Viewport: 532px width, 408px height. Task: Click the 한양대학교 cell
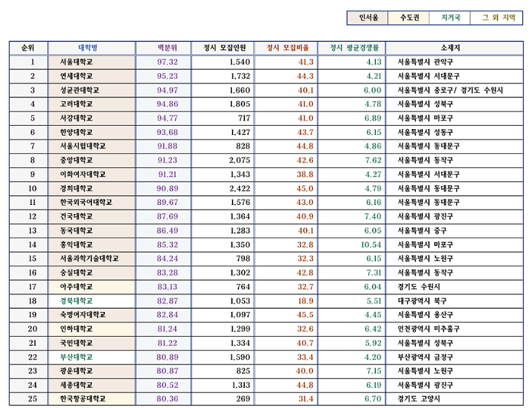click(x=91, y=132)
